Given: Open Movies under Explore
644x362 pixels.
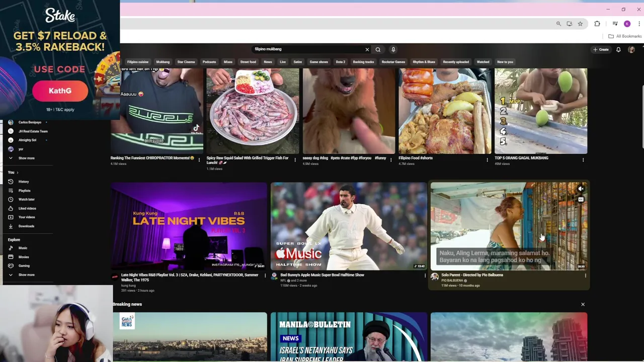Looking at the screenshot, I should (24, 257).
